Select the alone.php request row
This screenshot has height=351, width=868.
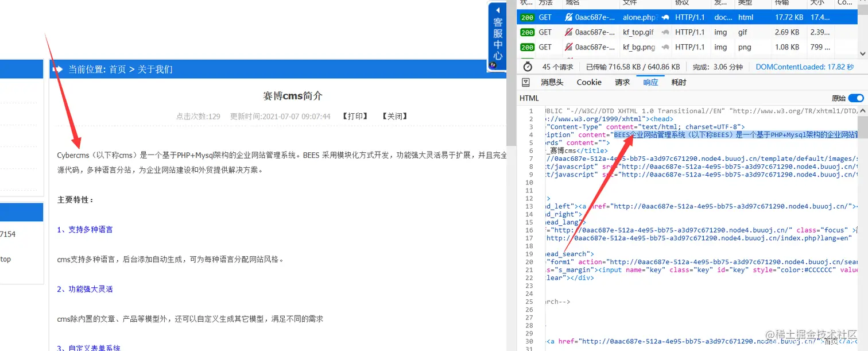687,17
